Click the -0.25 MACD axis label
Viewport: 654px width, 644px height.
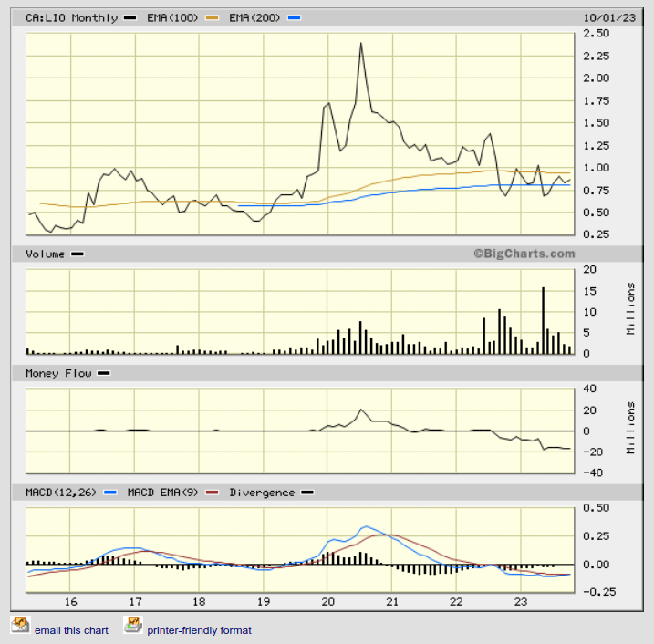point(599,592)
